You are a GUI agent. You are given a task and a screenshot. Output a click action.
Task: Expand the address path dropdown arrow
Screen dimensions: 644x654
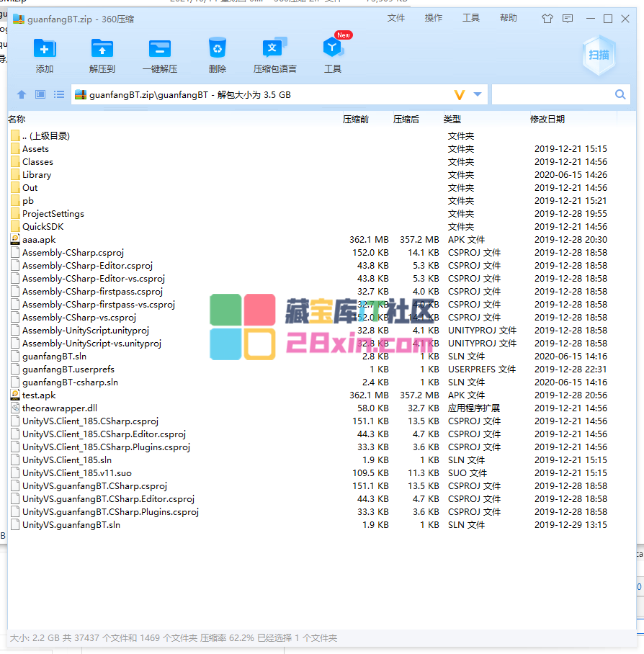[478, 94]
